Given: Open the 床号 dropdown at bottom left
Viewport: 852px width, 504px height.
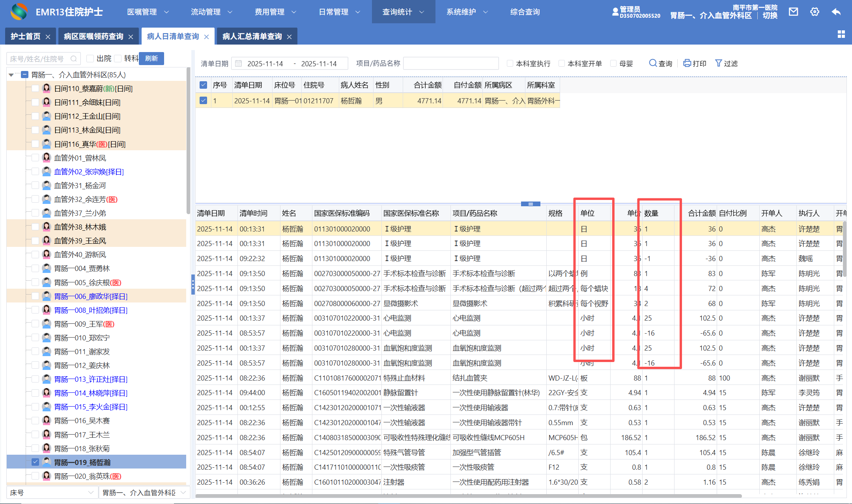Looking at the screenshot, I should (x=51, y=493).
